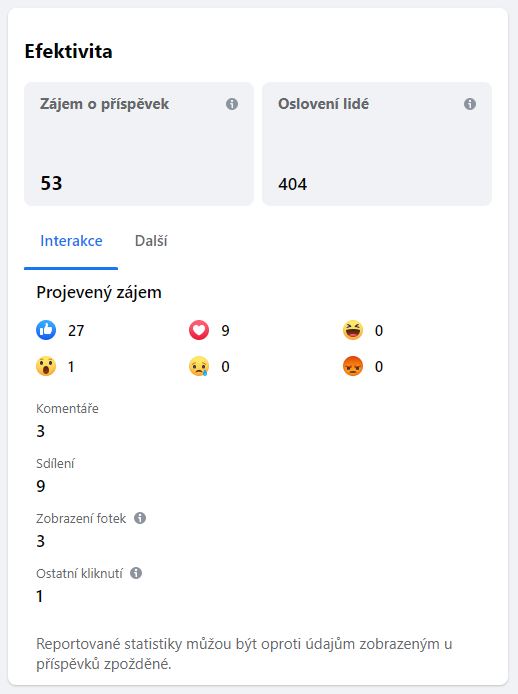The image size is (518, 694).
Task: Select the Zájem o příspěvek card
Action: point(139,144)
